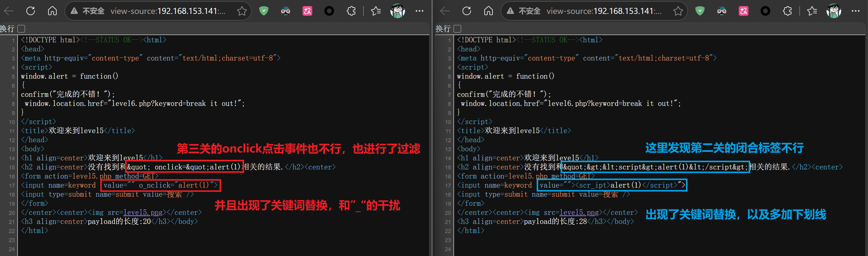868x256 pixels.
Task: Open settings menu in left browser
Action: point(419,11)
